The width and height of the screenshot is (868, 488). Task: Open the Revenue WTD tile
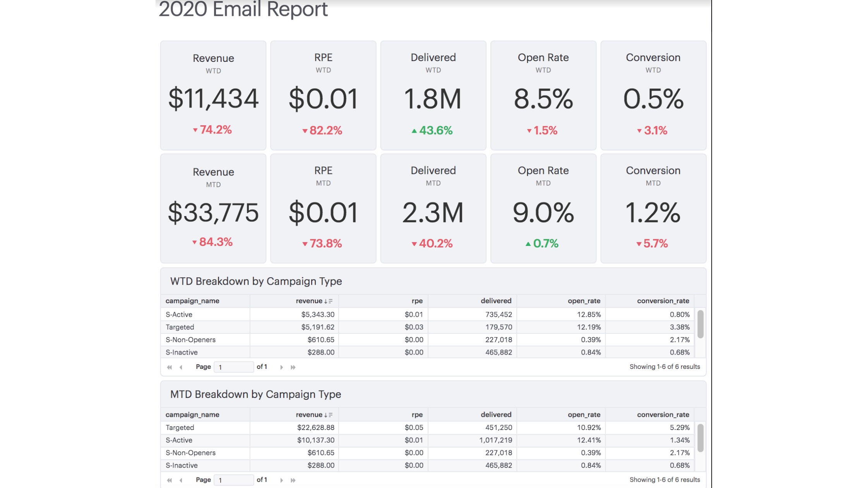tap(213, 95)
